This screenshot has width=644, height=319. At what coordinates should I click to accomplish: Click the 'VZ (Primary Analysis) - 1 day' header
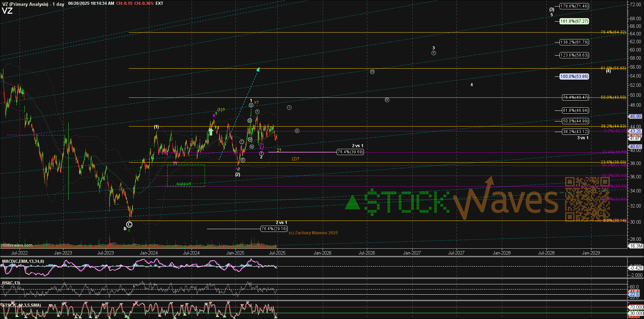(x=33, y=4)
